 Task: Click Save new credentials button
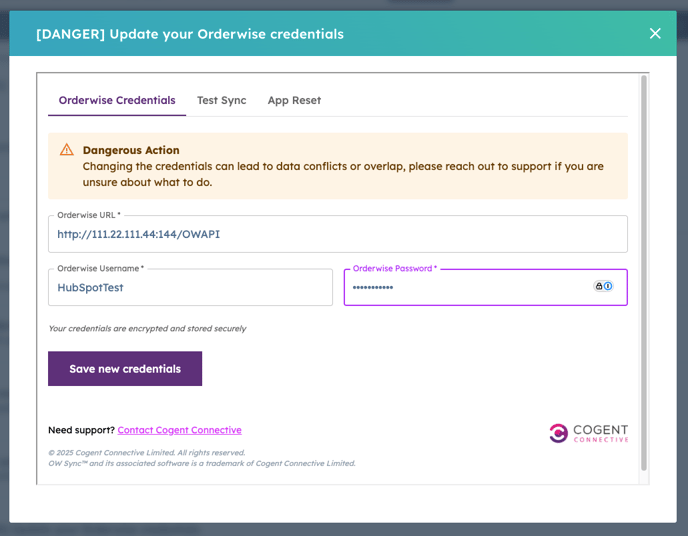pyautogui.click(x=125, y=368)
